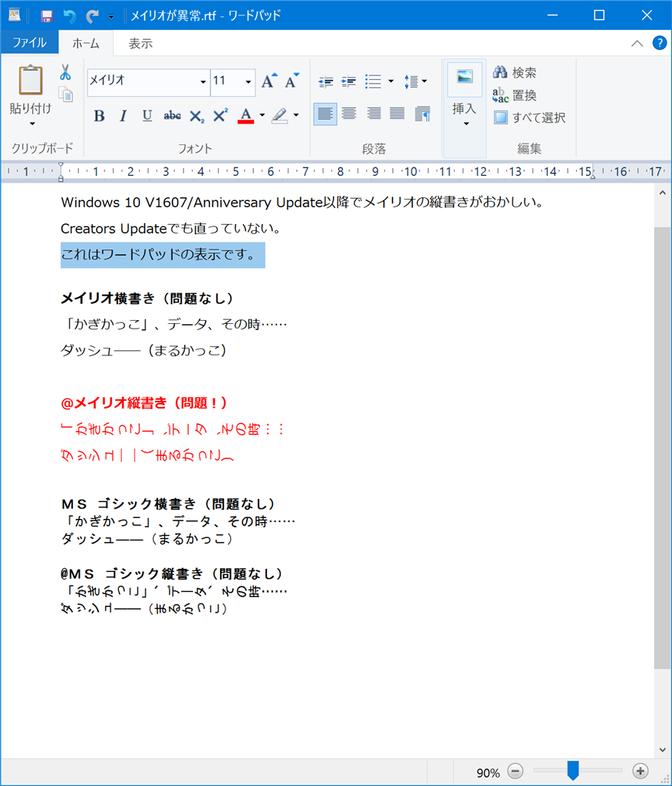Click the Redo icon in title bar
This screenshot has width=672, height=786.
92,17
